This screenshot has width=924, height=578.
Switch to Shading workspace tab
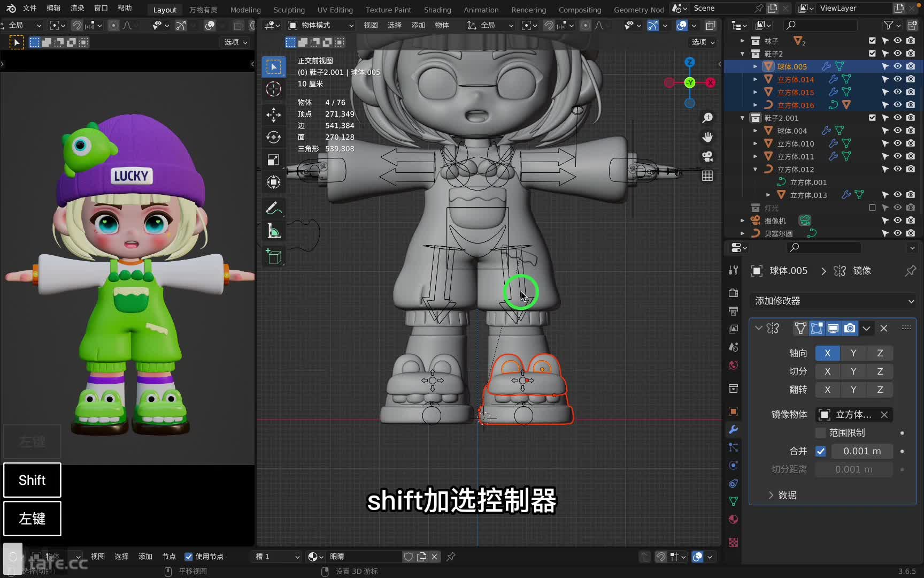[x=437, y=10]
